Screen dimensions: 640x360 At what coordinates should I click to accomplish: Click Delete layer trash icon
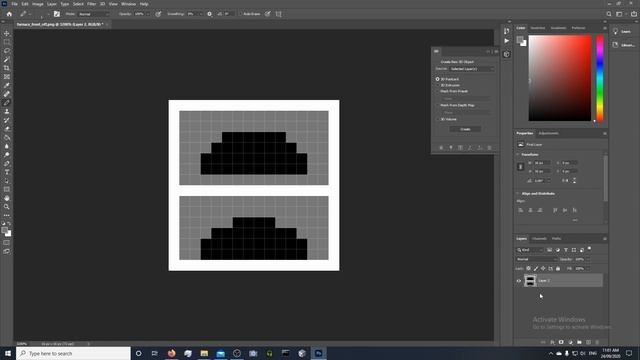(x=597, y=342)
